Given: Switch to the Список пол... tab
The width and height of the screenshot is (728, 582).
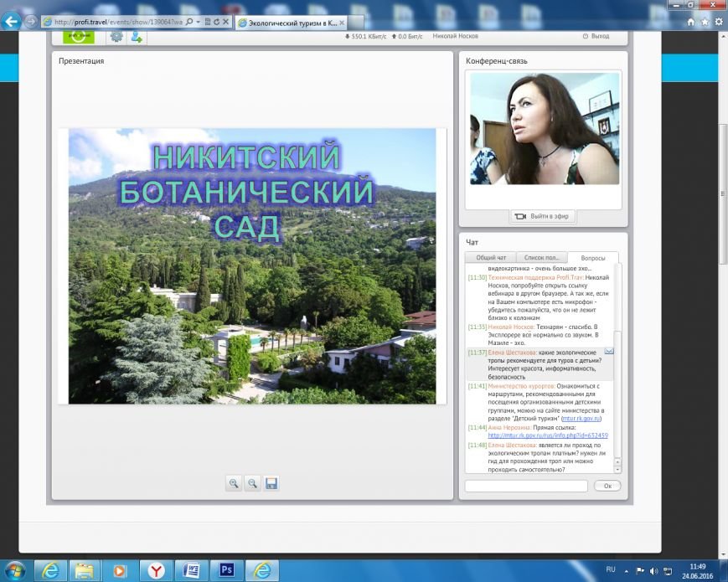Looking at the screenshot, I should coord(542,258).
